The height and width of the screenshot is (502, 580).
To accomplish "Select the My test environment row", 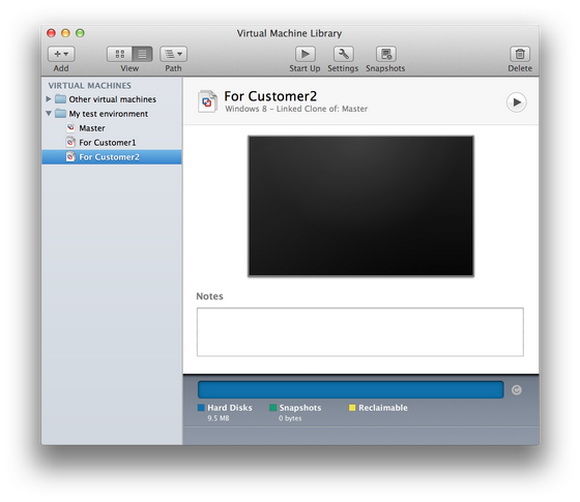I will pos(112,114).
